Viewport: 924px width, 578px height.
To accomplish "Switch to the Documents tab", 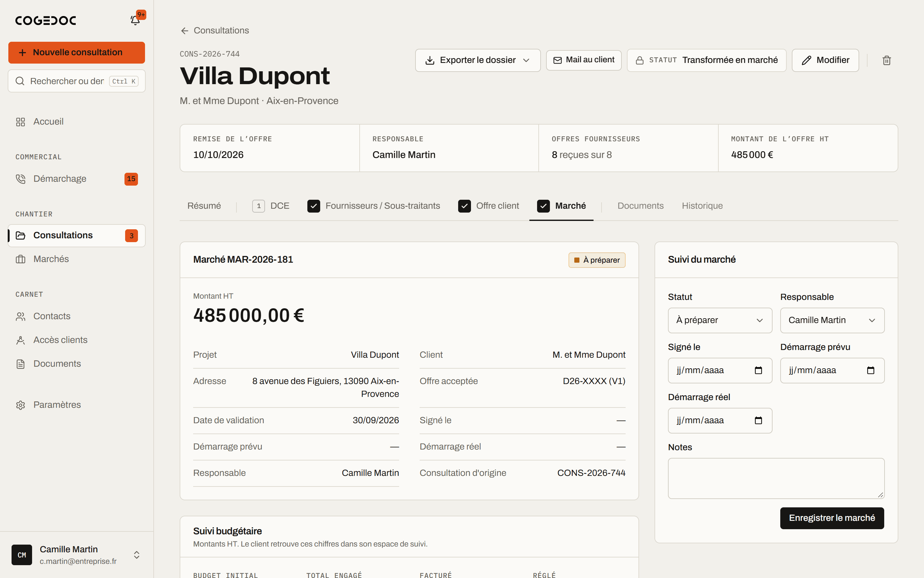I will pos(640,206).
